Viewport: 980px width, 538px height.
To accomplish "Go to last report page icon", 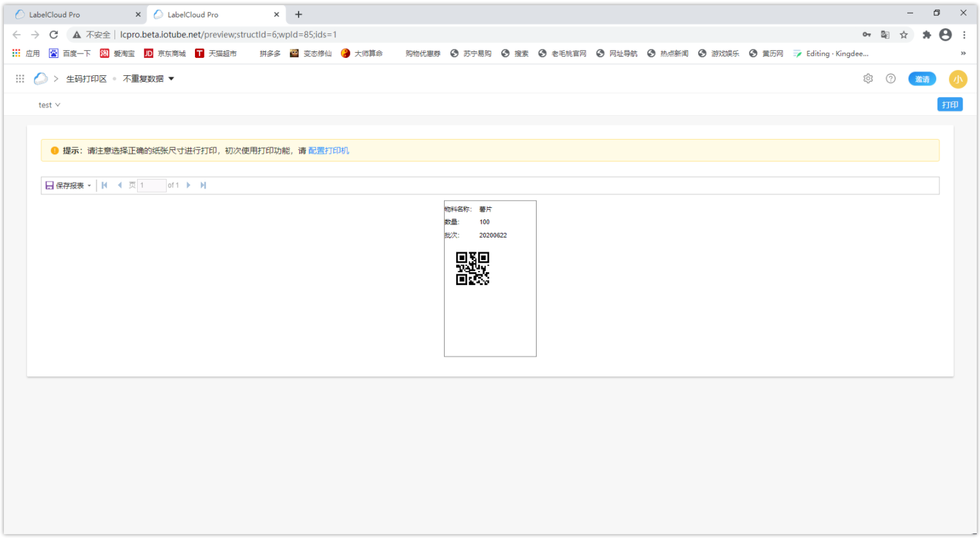I will tap(203, 185).
